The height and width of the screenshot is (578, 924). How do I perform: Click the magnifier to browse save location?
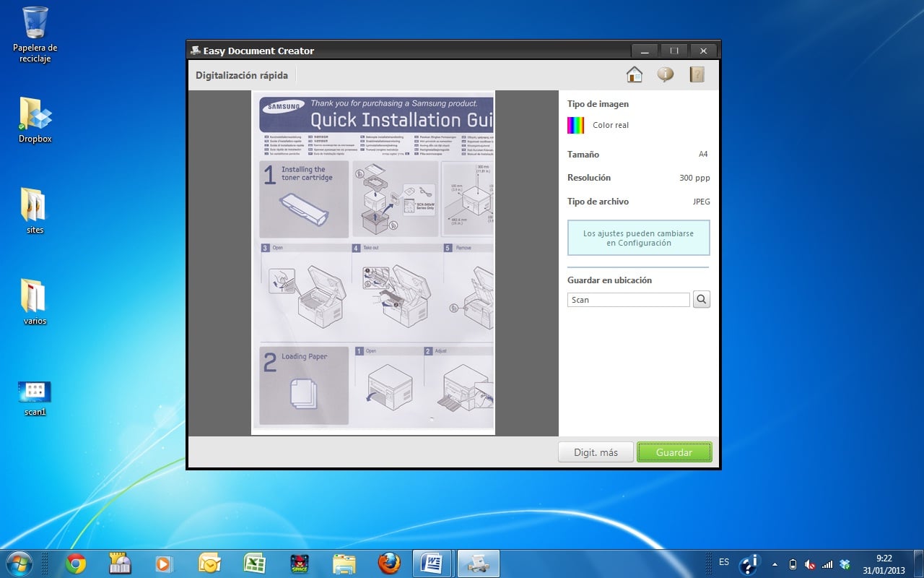point(701,298)
